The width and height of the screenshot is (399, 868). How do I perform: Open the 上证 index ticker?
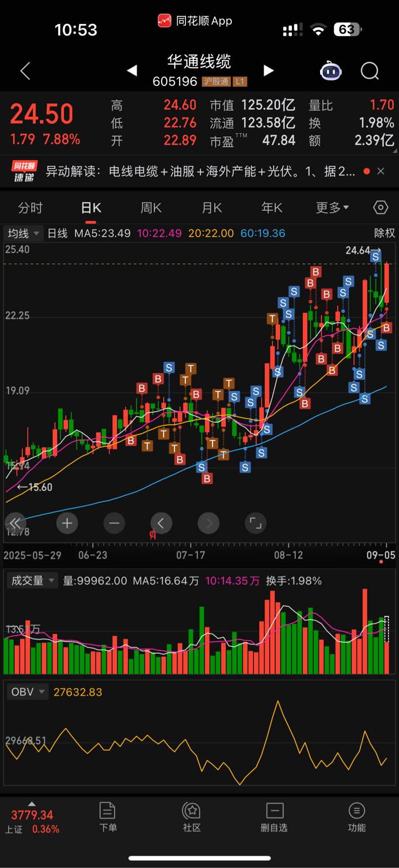click(32, 822)
